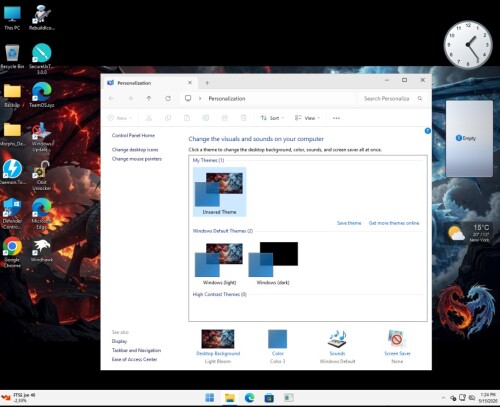Open the Display link under See also
The image size is (500, 407).
click(x=119, y=341)
